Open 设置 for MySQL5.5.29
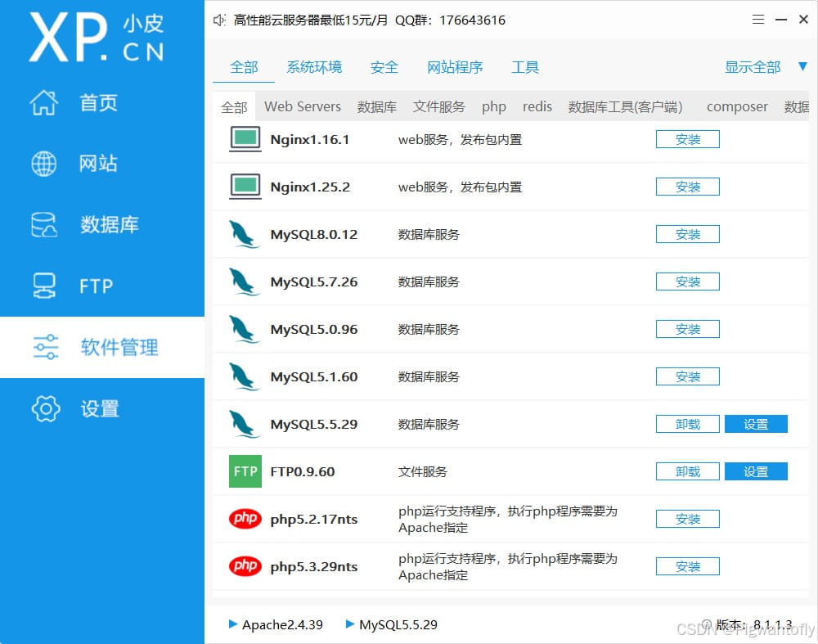This screenshot has width=818, height=644. [x=756, y=425]
